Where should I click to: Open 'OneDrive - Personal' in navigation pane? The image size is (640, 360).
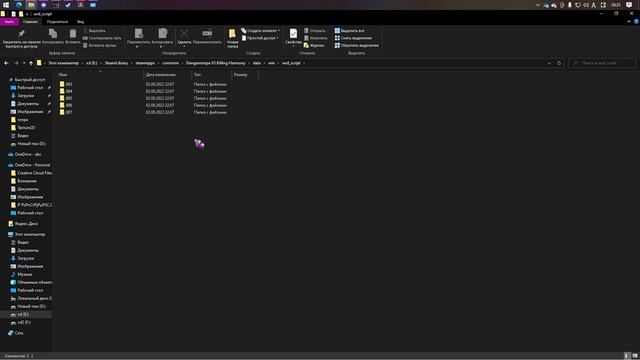[29, 165]
